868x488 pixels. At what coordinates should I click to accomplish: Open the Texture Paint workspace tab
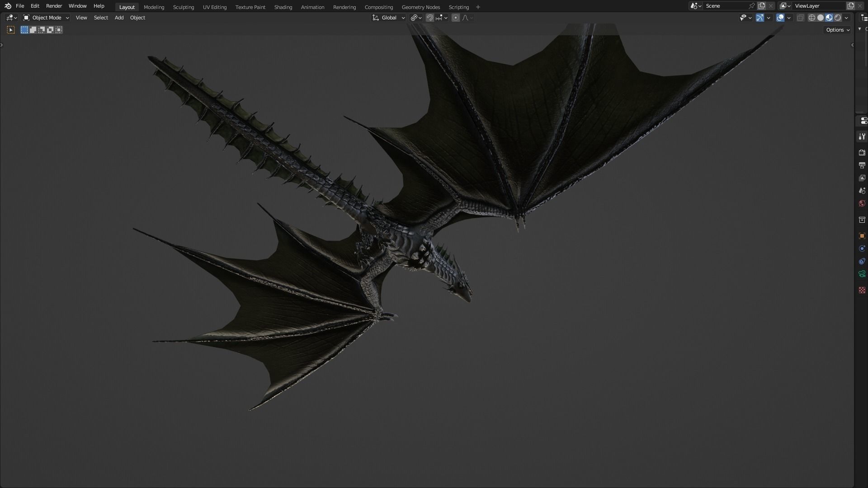[250, 7]
